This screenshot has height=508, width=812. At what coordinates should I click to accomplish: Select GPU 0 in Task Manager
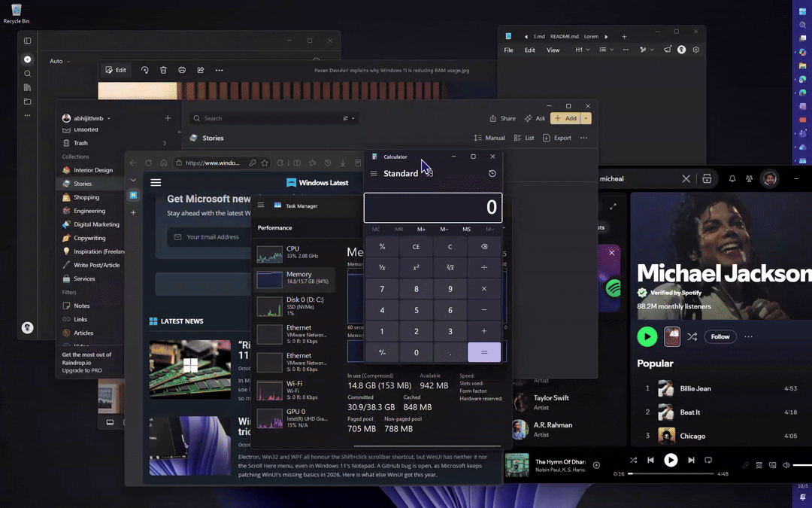point(294,418)
